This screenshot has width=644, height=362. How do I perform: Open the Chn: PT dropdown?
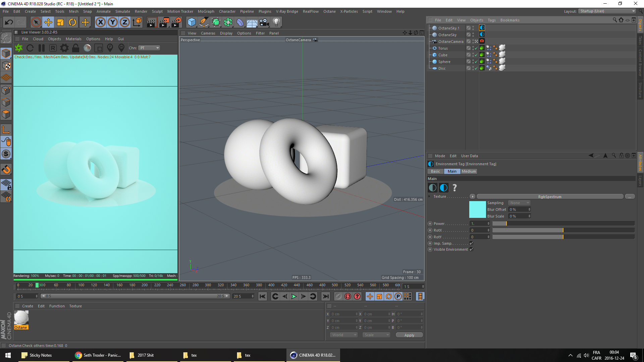pos(150,48)
